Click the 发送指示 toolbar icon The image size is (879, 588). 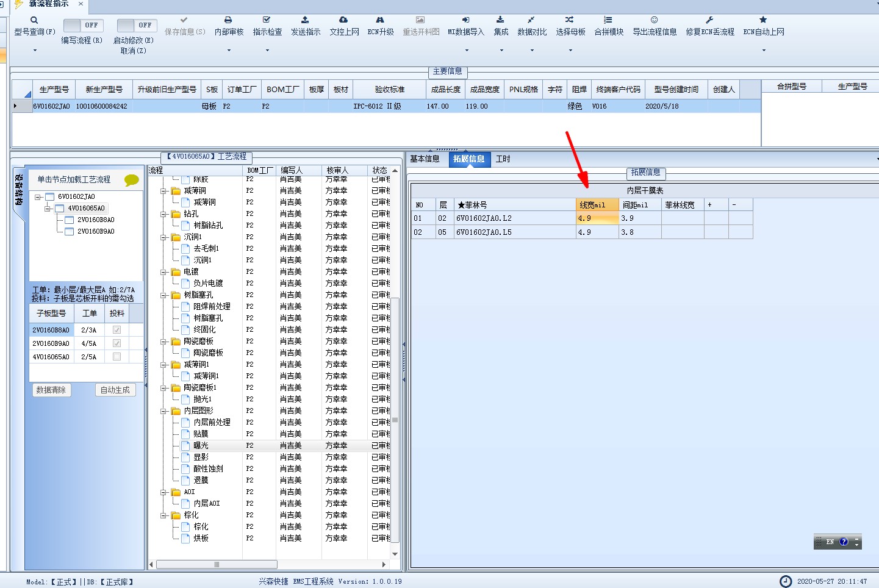point(306,20)
